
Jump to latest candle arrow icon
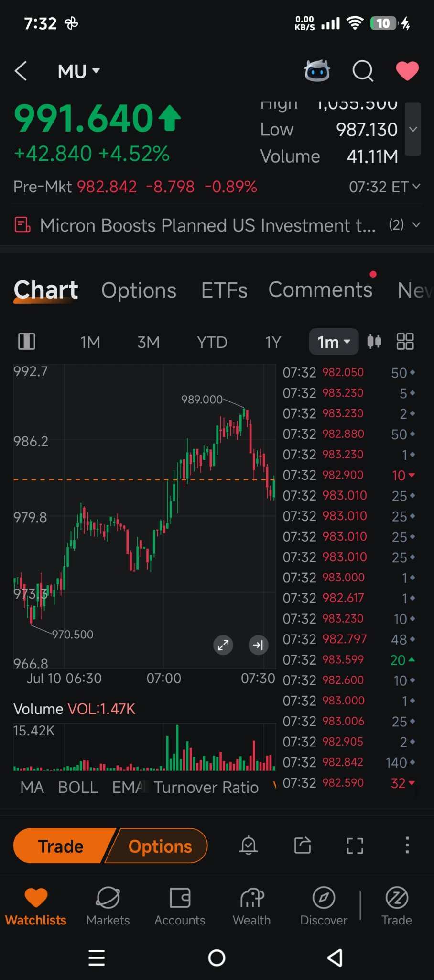tap(258, 645)
